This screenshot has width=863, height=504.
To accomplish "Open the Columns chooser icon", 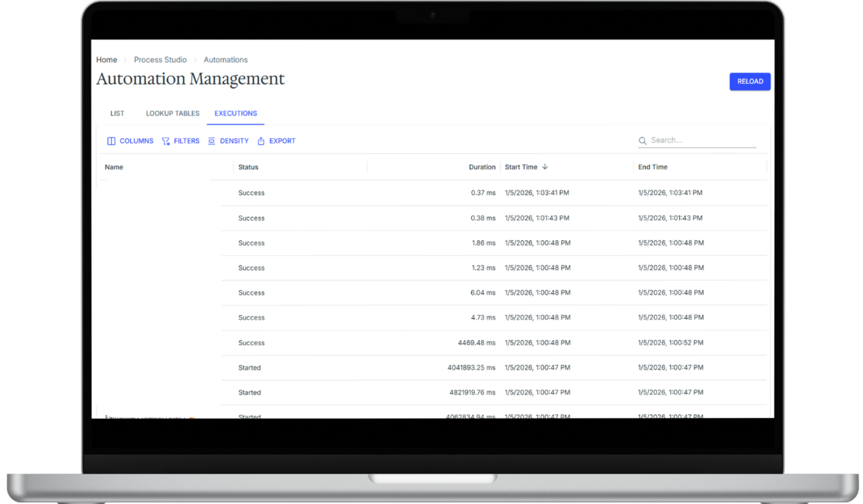I will [x=111, y=141].
